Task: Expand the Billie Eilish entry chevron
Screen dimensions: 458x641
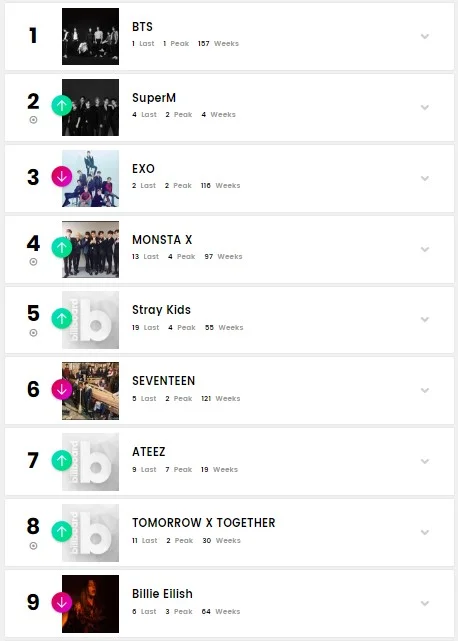Action: coord(425,603)
